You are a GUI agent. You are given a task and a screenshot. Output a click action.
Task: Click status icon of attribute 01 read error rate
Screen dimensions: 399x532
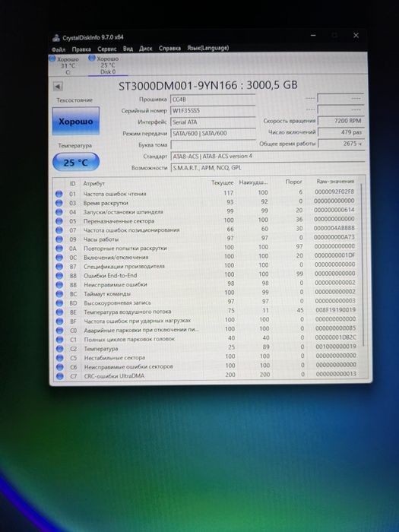pos(59,194)
